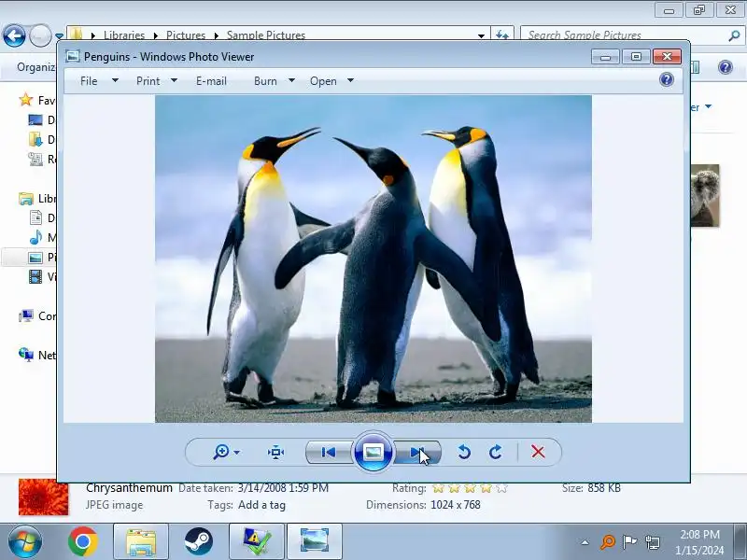Click Libraries in the Explorer address bar
Image resolution: width=747 pixels, height=560 pixels.
124,35
